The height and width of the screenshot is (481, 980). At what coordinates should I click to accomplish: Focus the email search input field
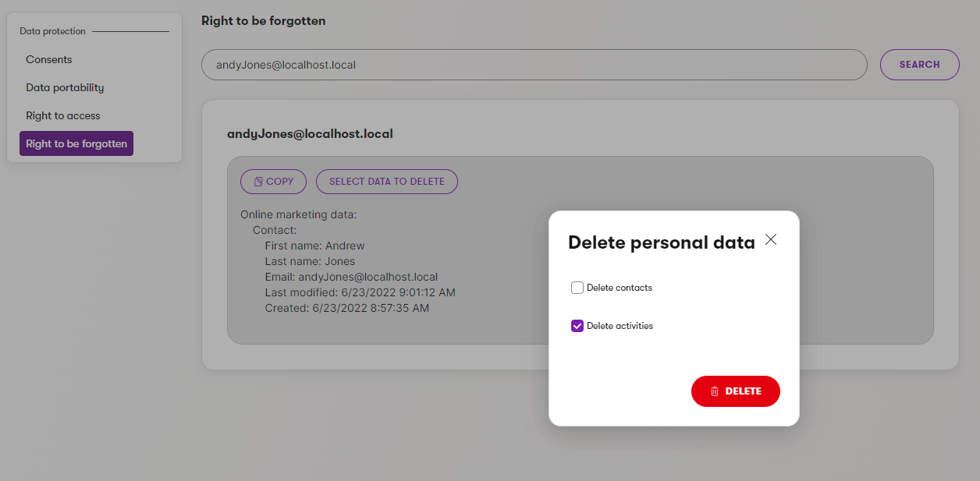click(534, 65)
